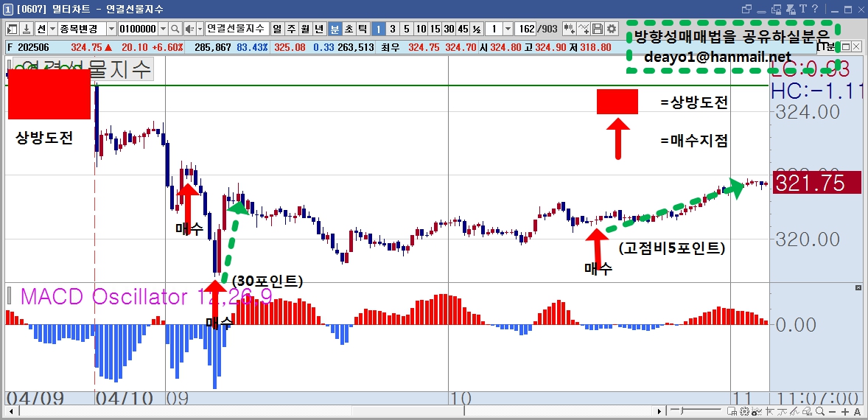The height and width of the screenshot is (420, 868).
Task: Click the 162 candle count field
Action: pos(525,29)
